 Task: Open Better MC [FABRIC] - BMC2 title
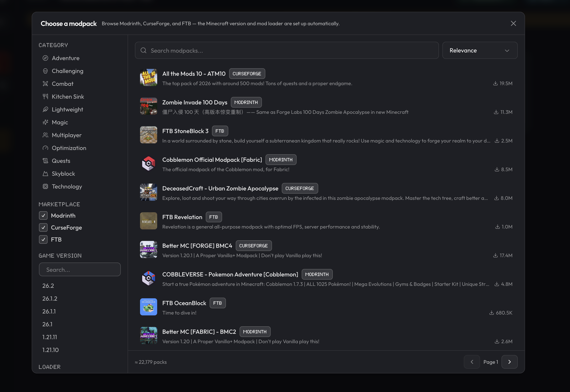click(x=199, y=332)
